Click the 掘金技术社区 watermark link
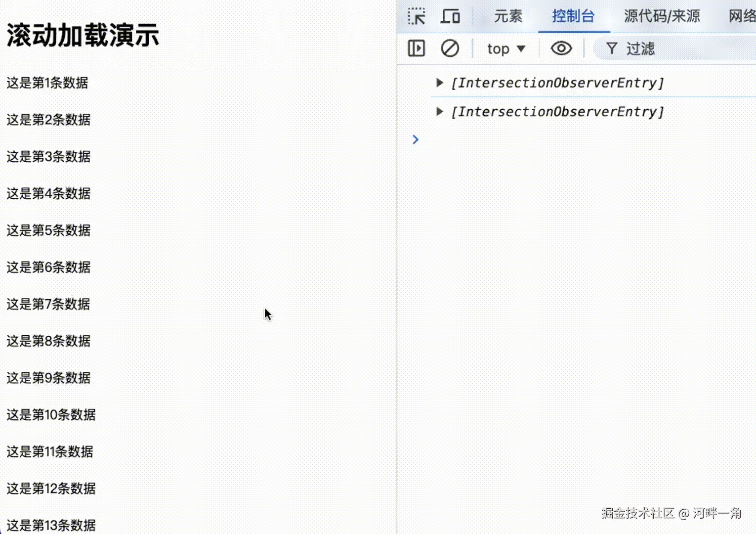This screenshot has width=756, height=534. [x=638, y=514]
